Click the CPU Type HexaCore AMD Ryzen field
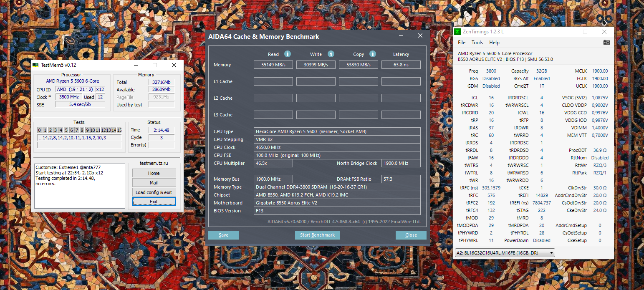This screenshot has height=290, width=644. point(337,131)
